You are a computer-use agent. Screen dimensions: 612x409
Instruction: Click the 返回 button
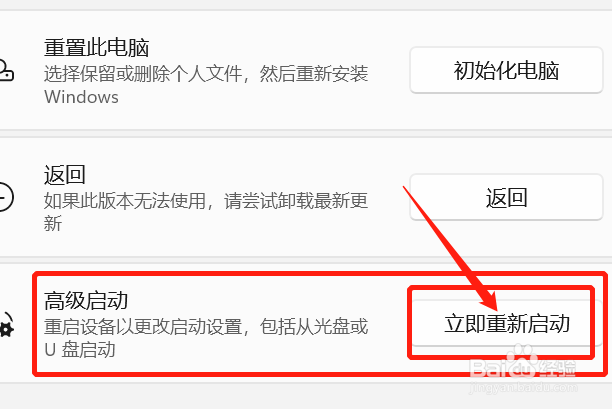click(x=506, y=197)
